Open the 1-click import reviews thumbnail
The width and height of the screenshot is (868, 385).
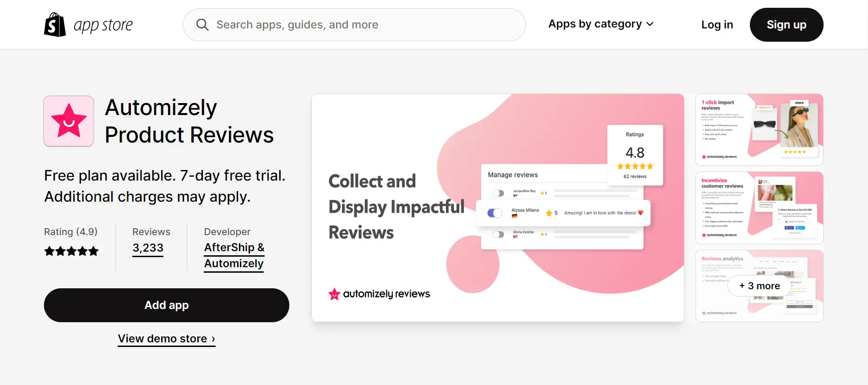click(759, 130)
